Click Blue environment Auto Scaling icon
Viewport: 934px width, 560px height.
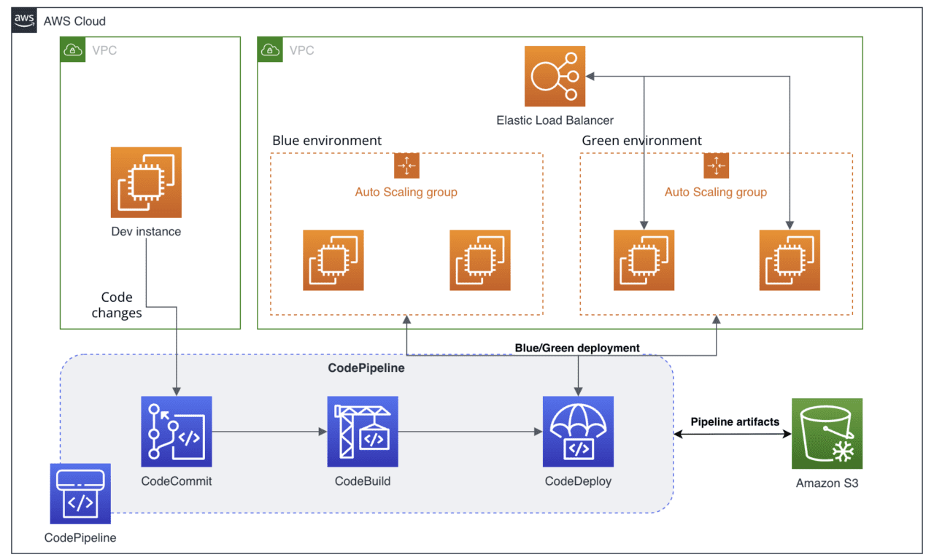coord(406,166)
